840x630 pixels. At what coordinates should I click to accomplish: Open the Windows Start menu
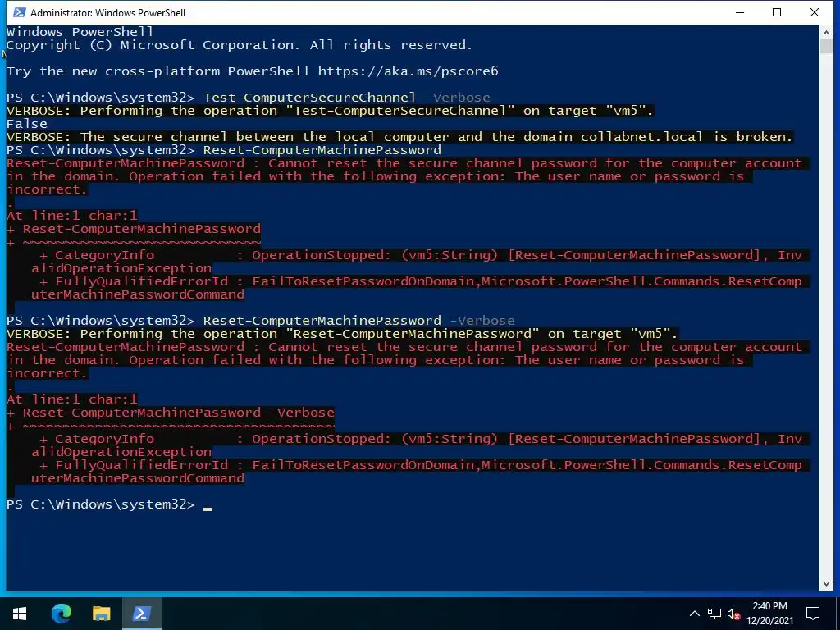20,613
